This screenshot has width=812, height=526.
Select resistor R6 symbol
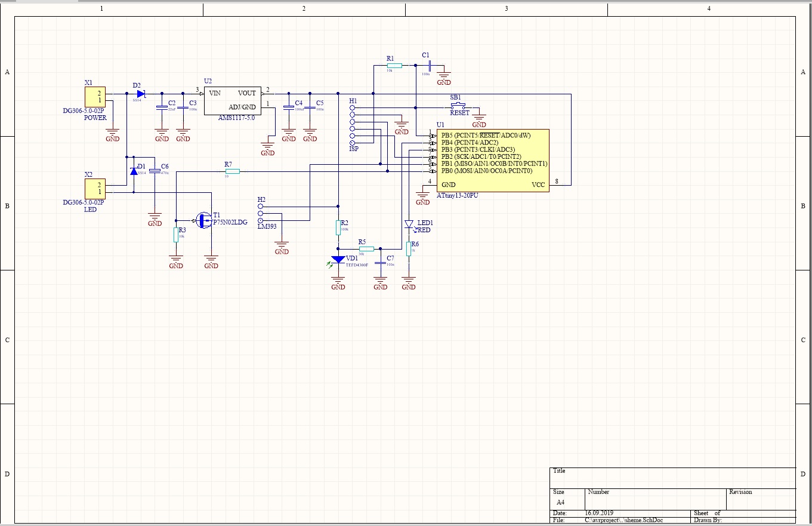409,248
